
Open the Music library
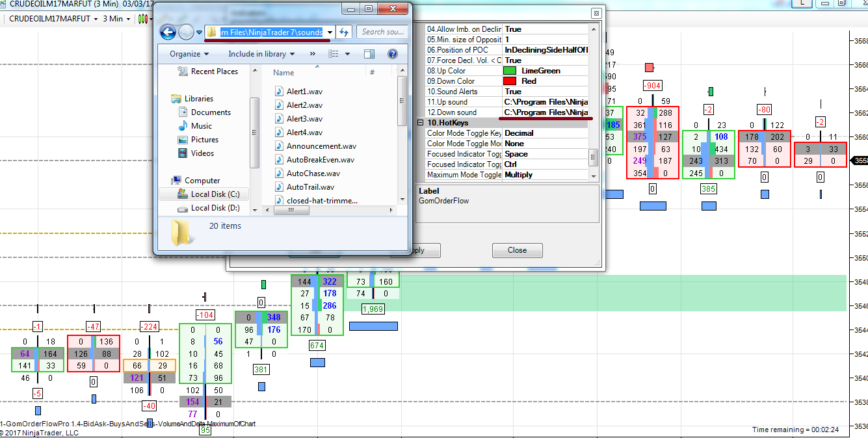[195, 126]
